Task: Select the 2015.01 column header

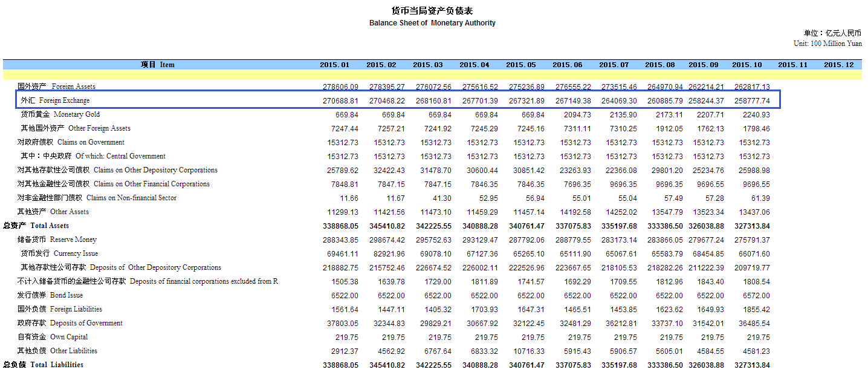Action: [x=335, y=65]
